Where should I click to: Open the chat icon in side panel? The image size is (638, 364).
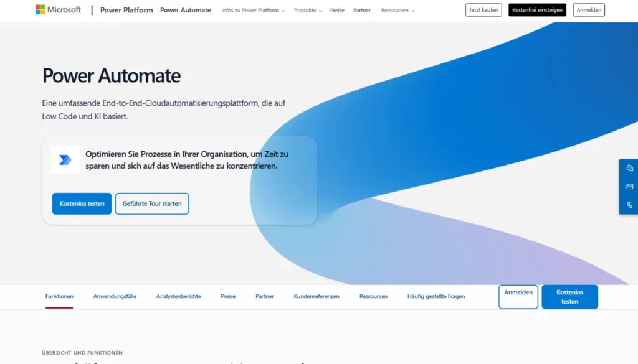pyautogui.click(x=629, y=168)
